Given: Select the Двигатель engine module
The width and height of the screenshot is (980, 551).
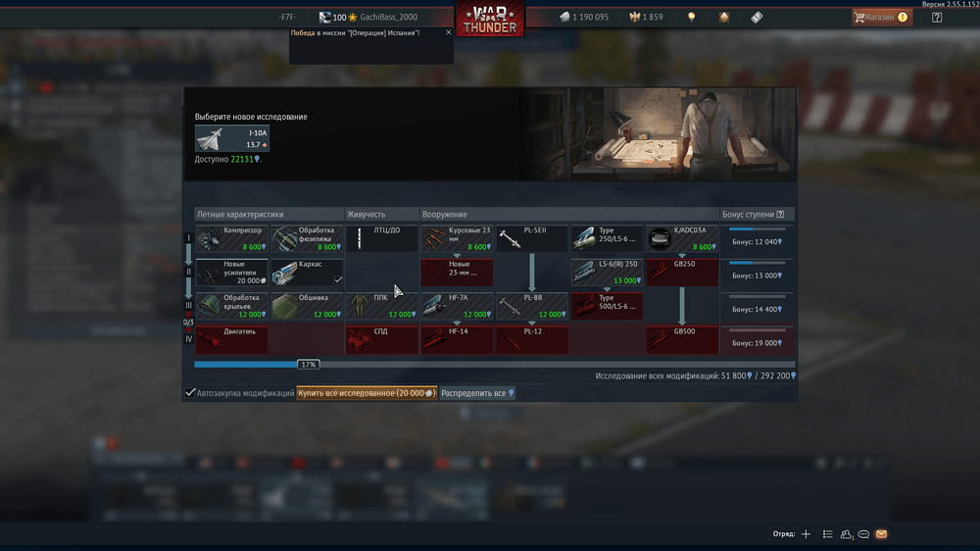Looking at the screenshot, I should [x=232, y=339].
